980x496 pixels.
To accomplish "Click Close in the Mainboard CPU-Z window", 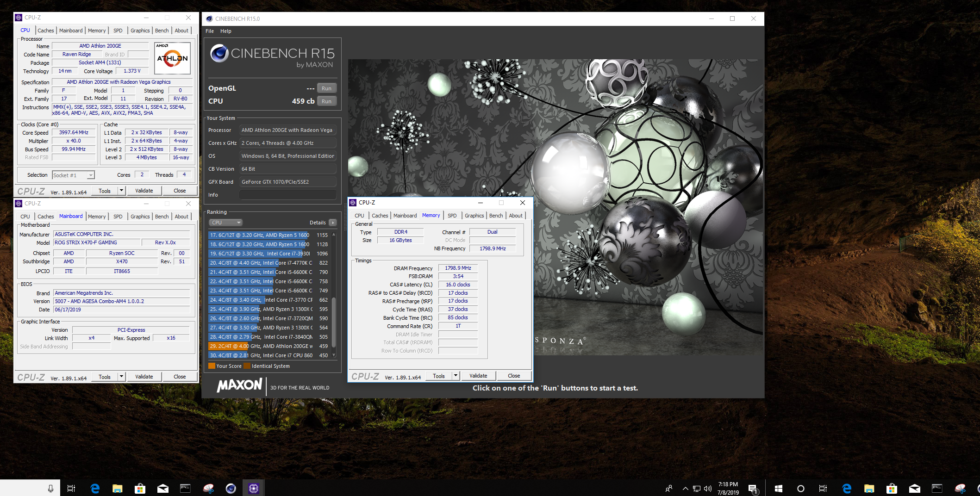I will pos(180,377).
